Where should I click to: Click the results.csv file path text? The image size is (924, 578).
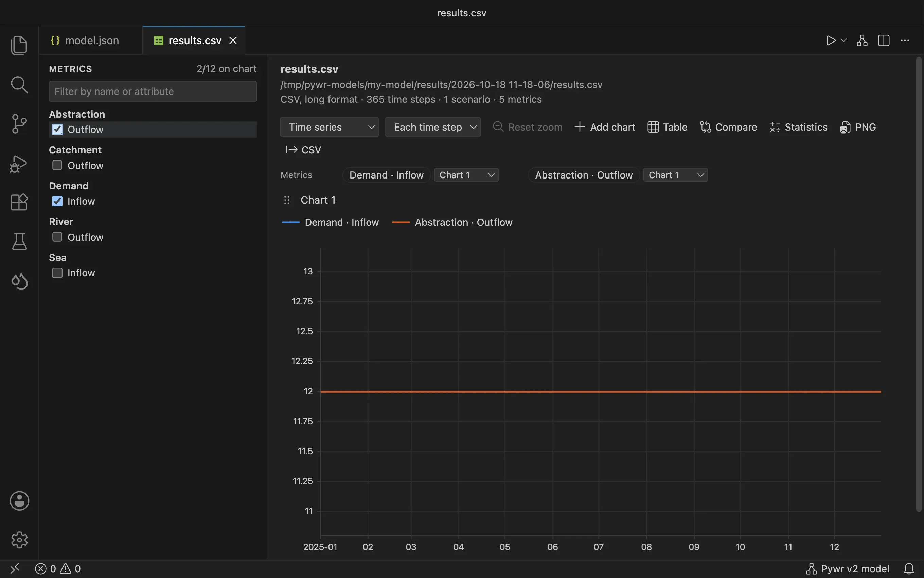click(441, 84)
